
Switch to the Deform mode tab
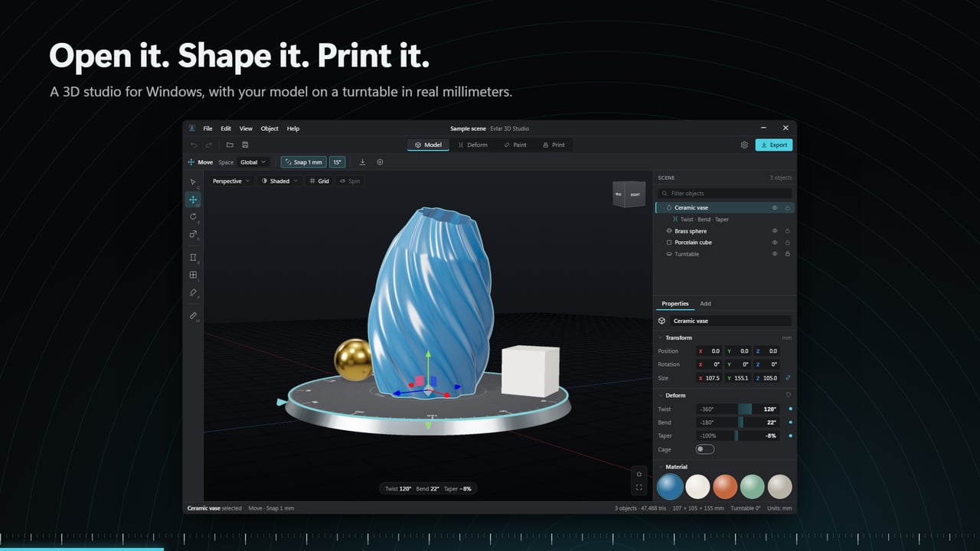point(473,145)
